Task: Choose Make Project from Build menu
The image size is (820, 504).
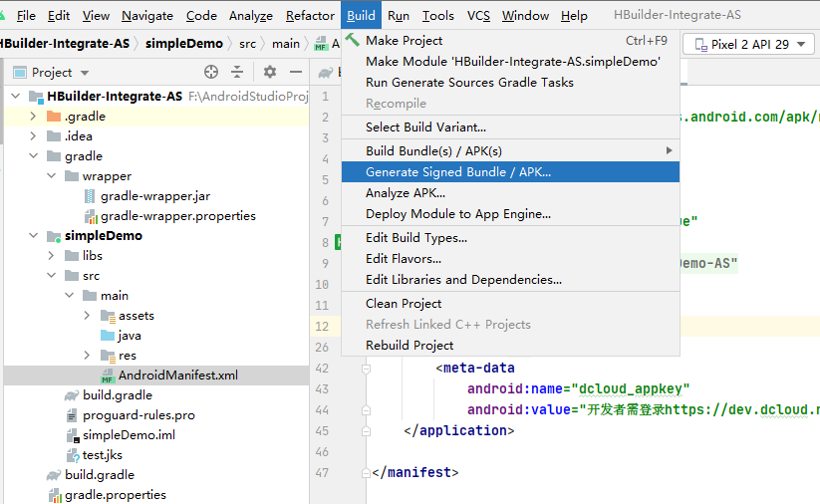Action: pyautogui.click(x=510, y=40)
